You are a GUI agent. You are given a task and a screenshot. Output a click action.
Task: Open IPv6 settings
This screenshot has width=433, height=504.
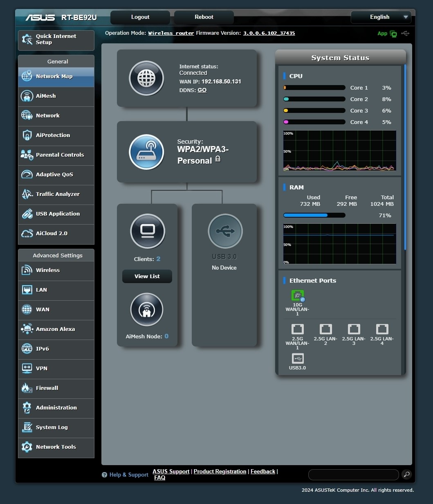point(56,349)
